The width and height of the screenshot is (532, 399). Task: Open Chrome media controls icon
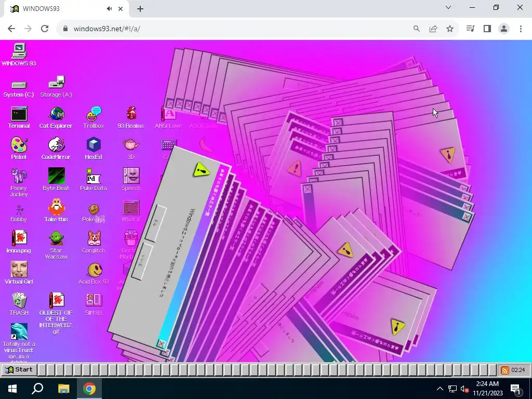click(470, 29)
